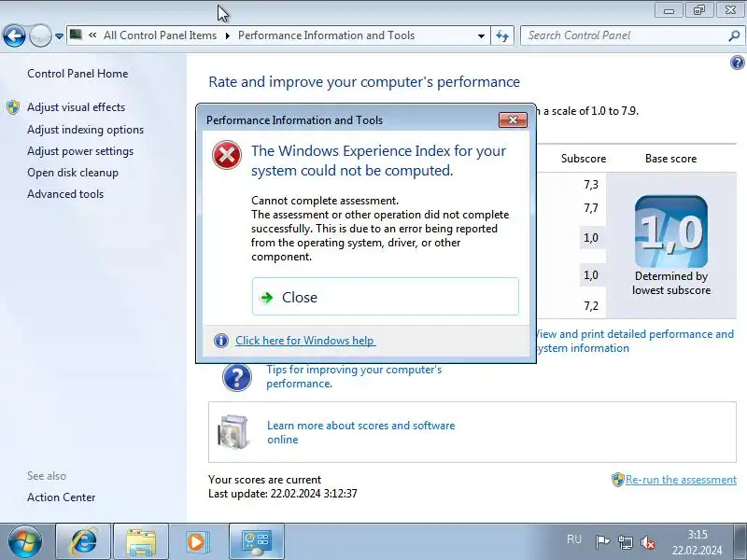Open Windows Explorer from taskbar

[x=141, y=541]
